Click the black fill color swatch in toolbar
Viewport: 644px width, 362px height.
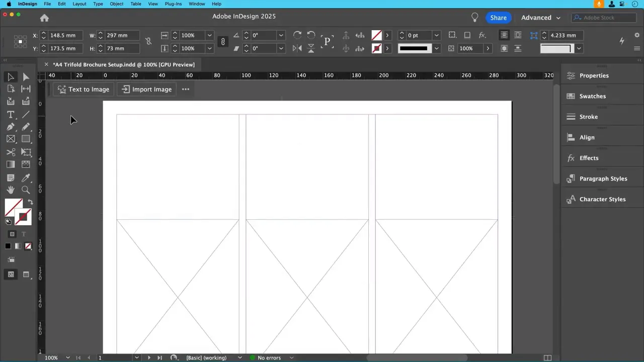pos(8,245)
